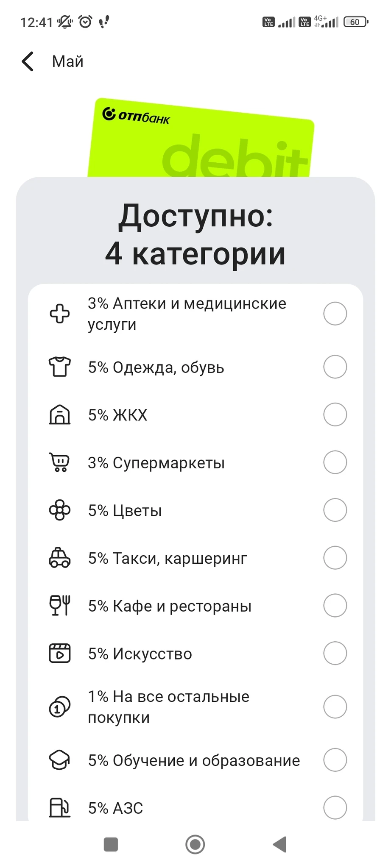The width and height of the screenshot is (391, 868).
Task: Tap the taxi car icon
Action: click(60, 558)
